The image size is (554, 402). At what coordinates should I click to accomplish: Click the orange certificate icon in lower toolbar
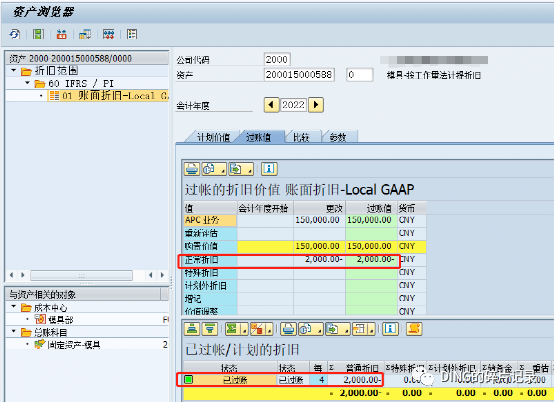(414, 329)
